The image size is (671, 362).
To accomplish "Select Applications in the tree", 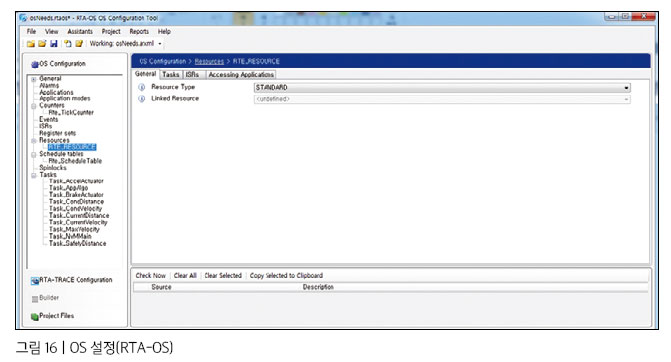I will coord(56,92).
